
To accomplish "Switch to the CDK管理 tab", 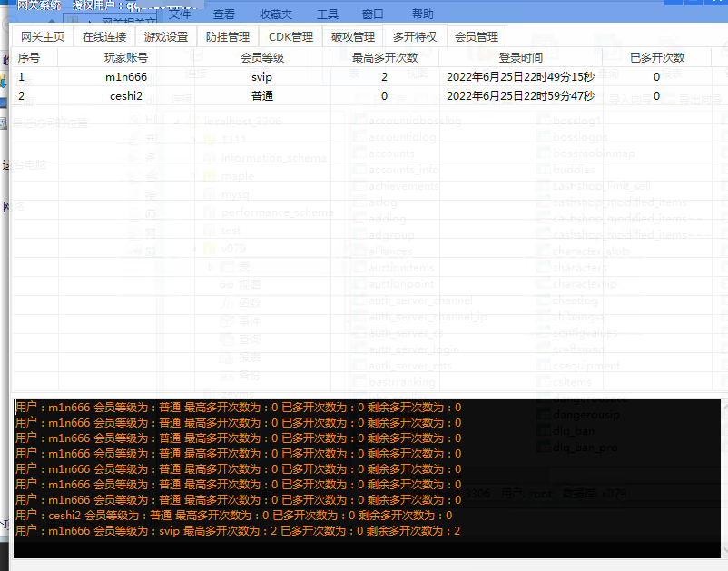I will click(x=290, y=36).
